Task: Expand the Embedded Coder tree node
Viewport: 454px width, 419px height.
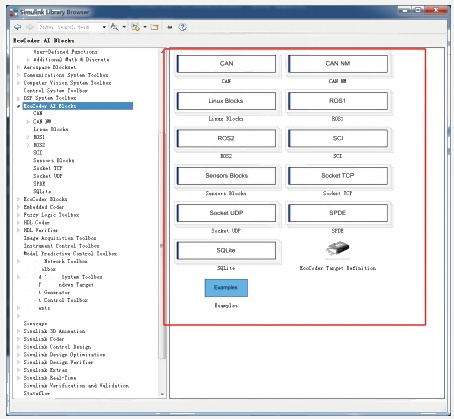Action: point(18,207)
